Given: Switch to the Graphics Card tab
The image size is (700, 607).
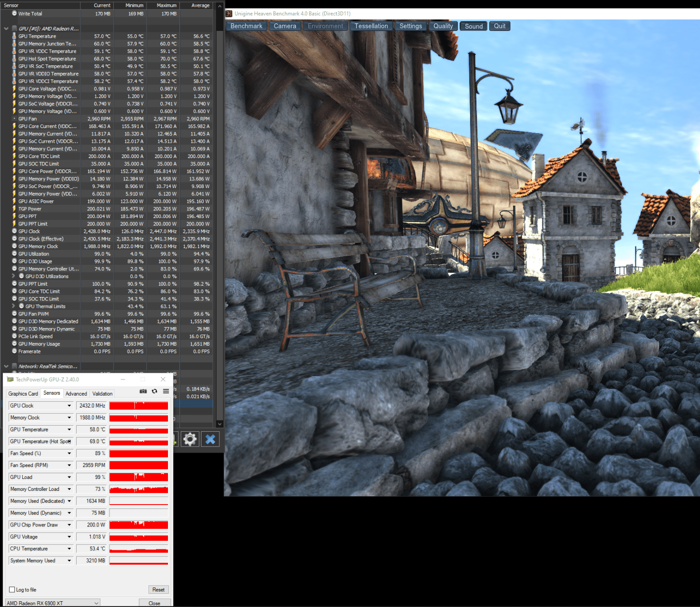Looking at the screenshot, I should 23,394.
